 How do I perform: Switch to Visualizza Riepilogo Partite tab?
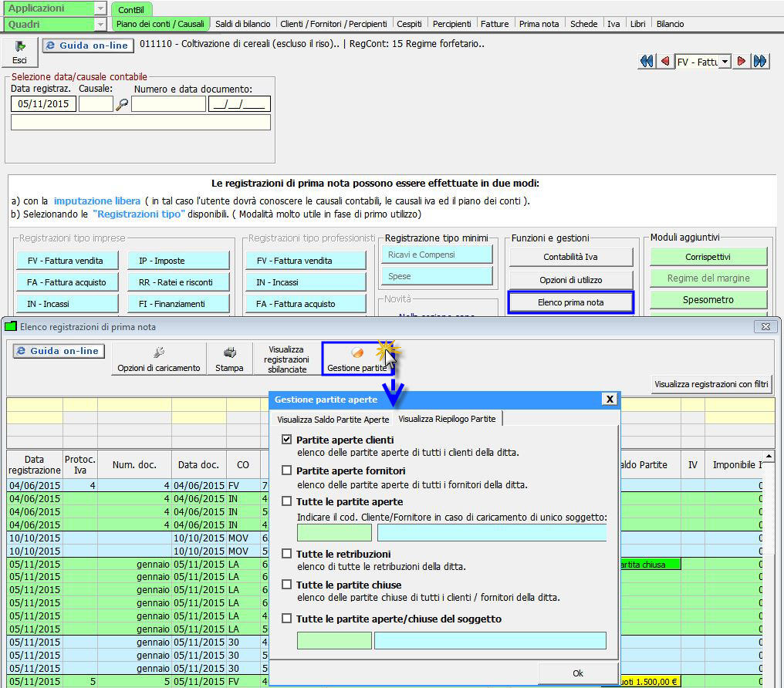pyautogui.click(x=447, y=419)
